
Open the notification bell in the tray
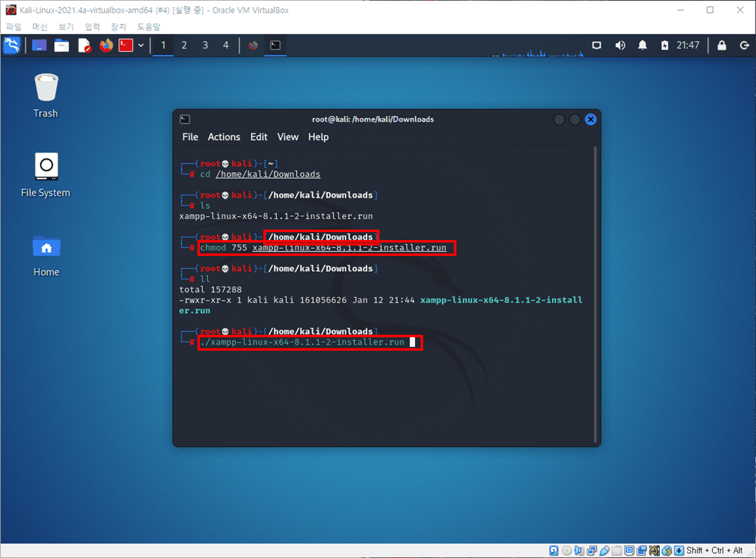[642, 45]
